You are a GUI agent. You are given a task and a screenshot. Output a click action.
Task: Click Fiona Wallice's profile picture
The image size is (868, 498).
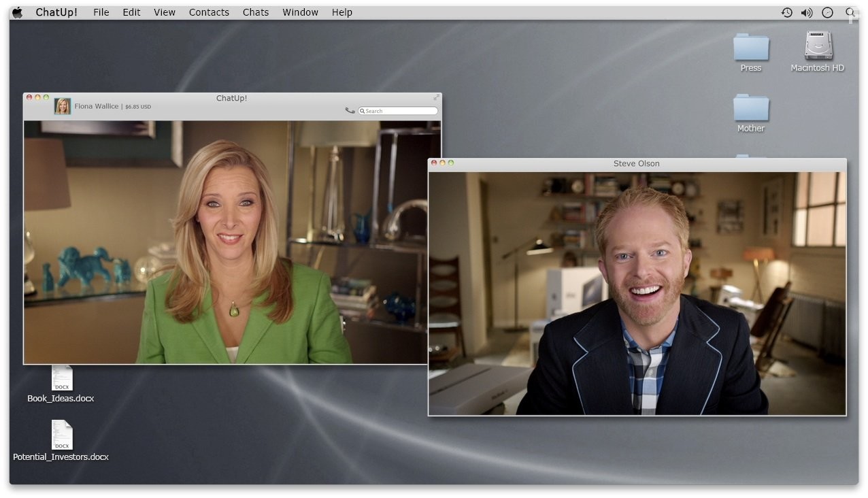(62, 106)
